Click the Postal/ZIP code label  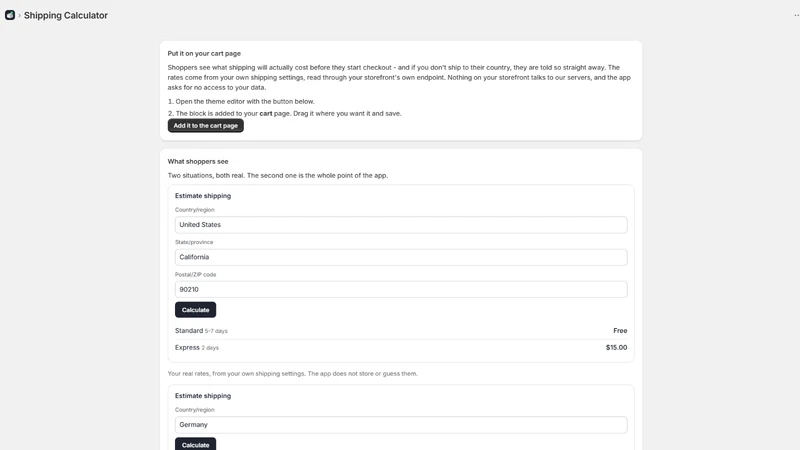tap(195, 274)
